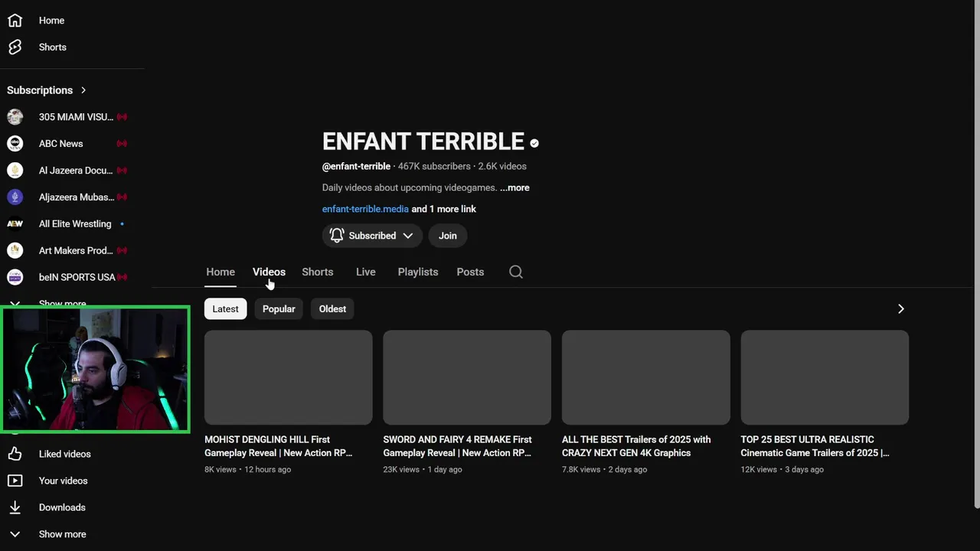The height and width of the screenshot is (551, 980).
Task: Click the beIN SPORTS USA channel avatar
Action: coord(15,277)
